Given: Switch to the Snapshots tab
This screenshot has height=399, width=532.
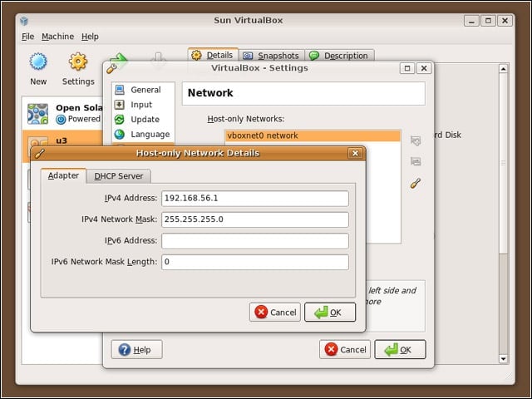Looking at the screenshot, I should (272, 56).
